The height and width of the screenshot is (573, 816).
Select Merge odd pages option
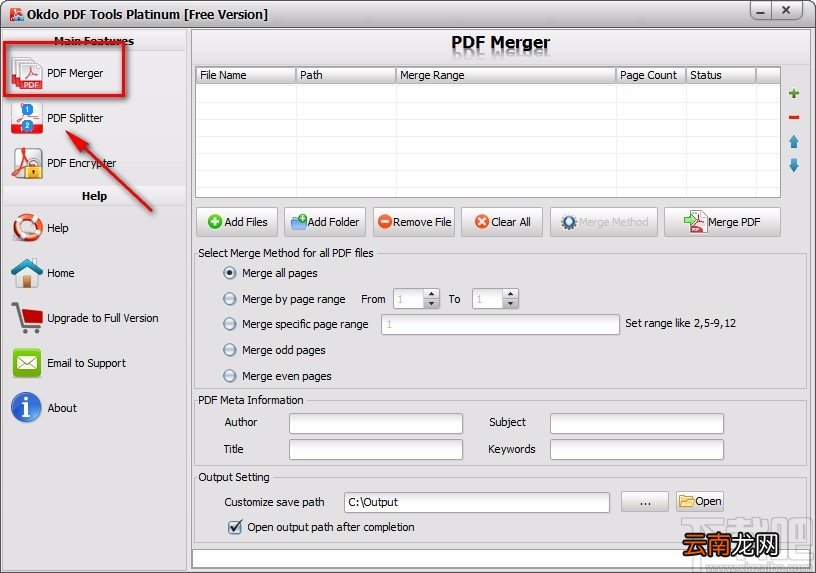click(x=230, y=350)
